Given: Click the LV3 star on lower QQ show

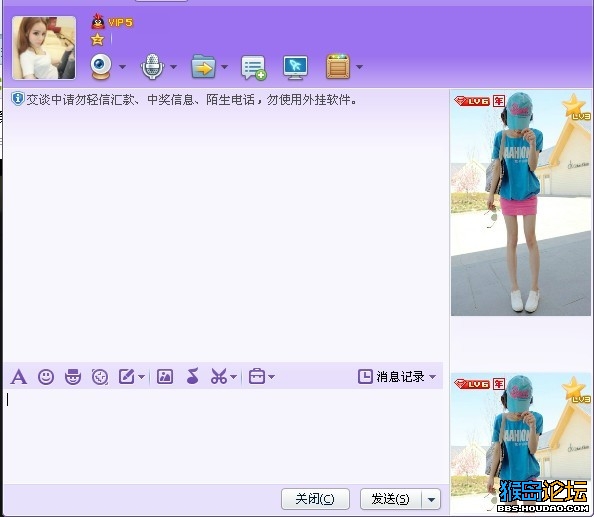Looking at the screenshot, I should 576,390.
